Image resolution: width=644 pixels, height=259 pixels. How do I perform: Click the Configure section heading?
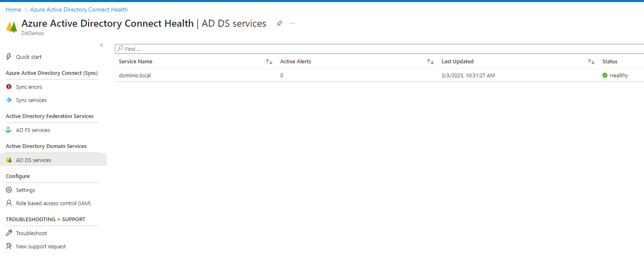click(18, 176)
